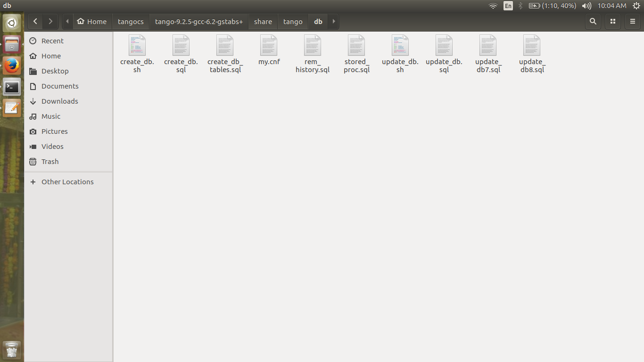Open Documents in the sidebar
Image resolution: width=644 pixels, height=362 pixels.
point(68,86)
